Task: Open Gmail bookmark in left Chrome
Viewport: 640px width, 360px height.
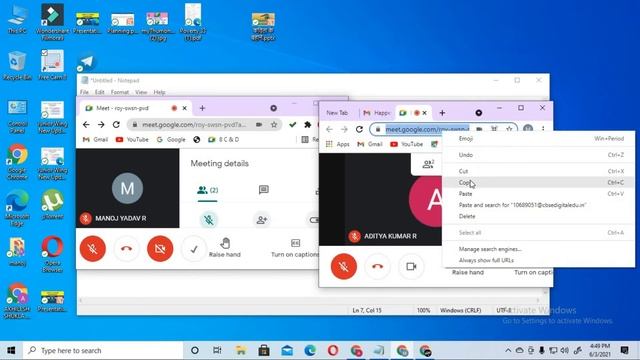Action: 96,140
